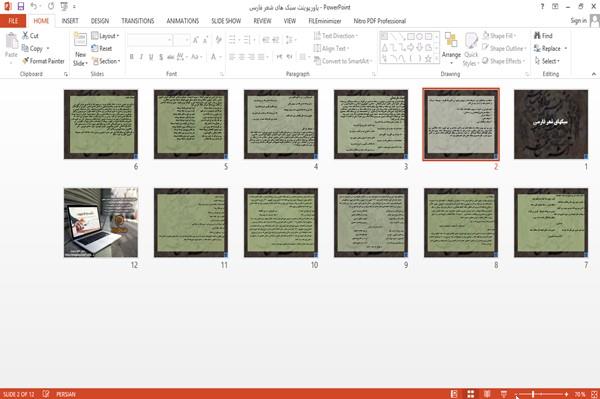The width and height of the screenshot is (600, 399).
Task: Open Clipboard pane dialog launcher
Action: click(65, 74)
